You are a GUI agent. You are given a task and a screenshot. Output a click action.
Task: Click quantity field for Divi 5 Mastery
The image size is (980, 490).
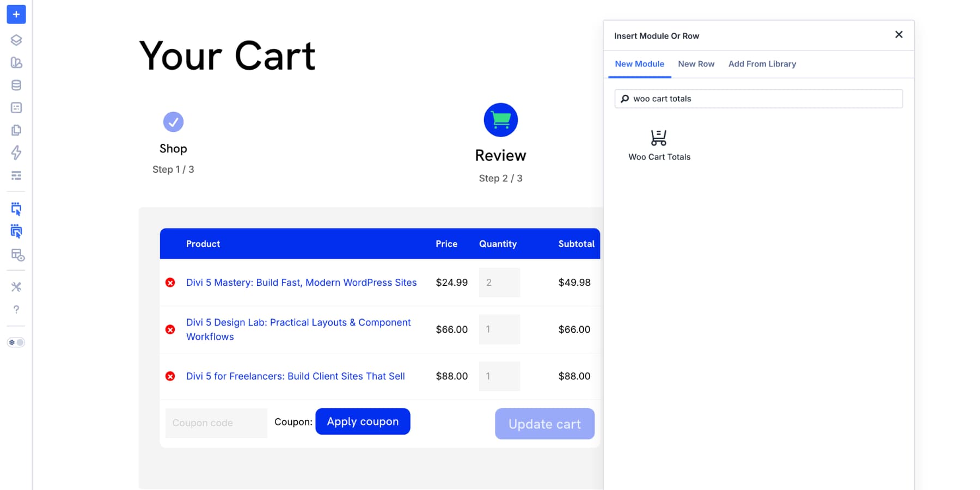tap(499, 283)
